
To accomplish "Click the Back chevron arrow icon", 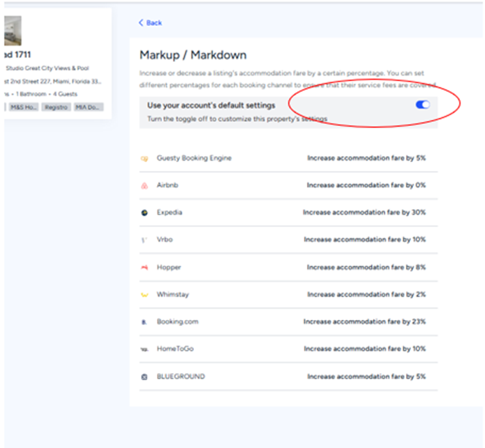I will pos(141,22).
